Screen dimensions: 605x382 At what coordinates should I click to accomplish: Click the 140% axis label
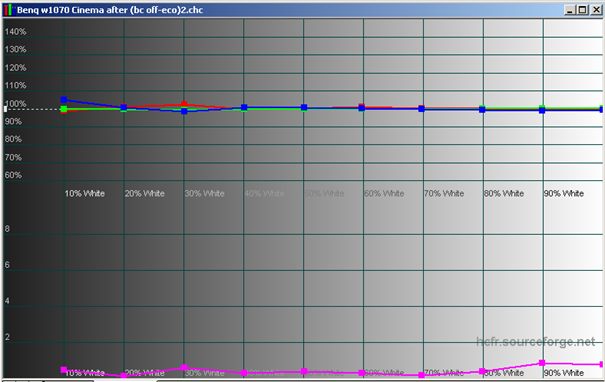(15, 32)
